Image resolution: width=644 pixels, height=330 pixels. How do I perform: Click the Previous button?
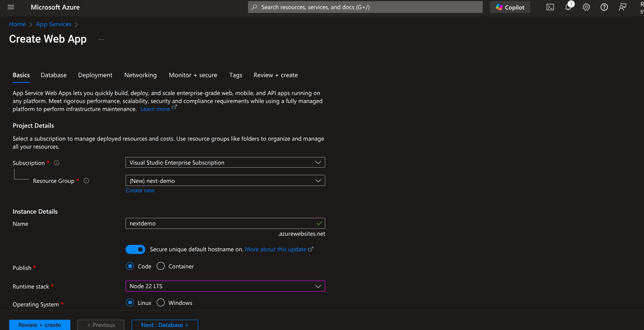coord(101,325)
